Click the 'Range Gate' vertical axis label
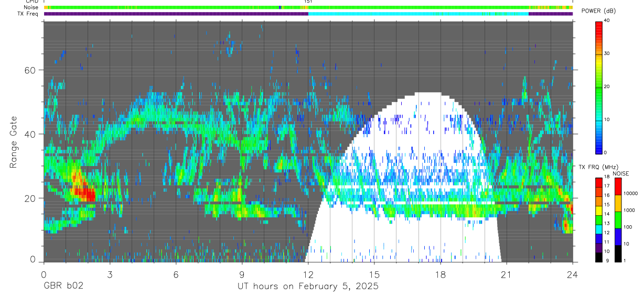644x297 pixels. (x=13, y=142)
